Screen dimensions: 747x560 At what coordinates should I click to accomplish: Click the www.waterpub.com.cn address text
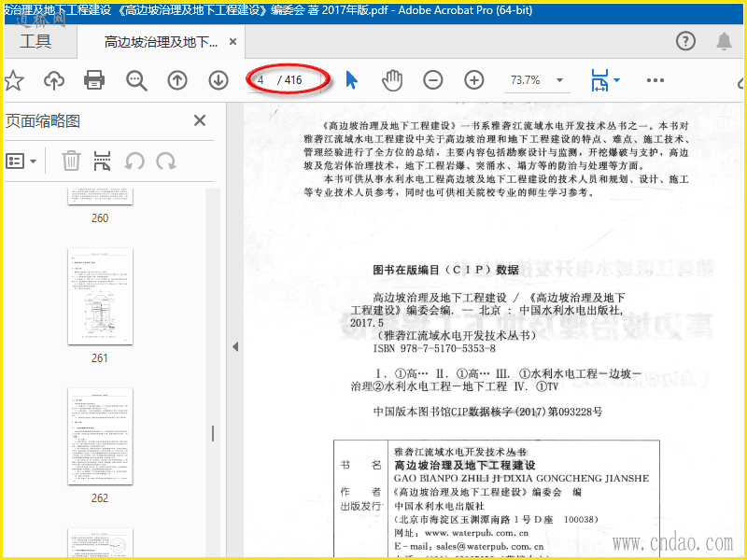click(x=476, y=533)
